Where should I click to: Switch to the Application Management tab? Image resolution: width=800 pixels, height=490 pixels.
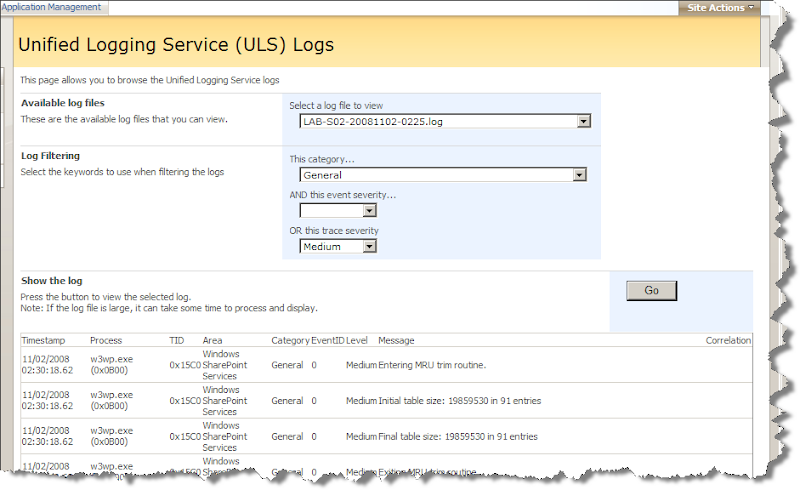coord(55,7)
